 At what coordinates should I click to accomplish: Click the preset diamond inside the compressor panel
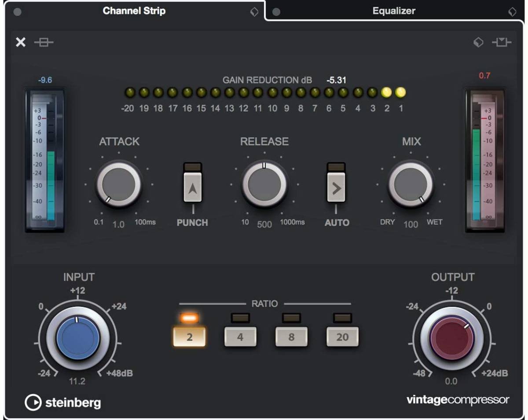pyautogui.click(x=478, y=42)
